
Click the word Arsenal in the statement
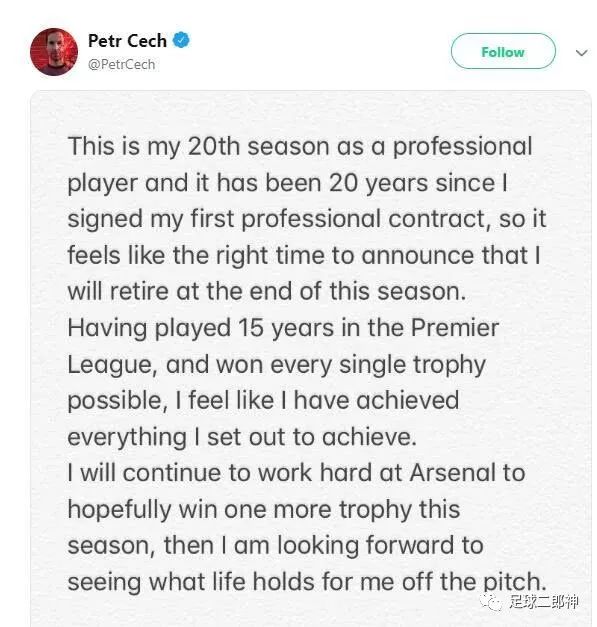[453, 473]
